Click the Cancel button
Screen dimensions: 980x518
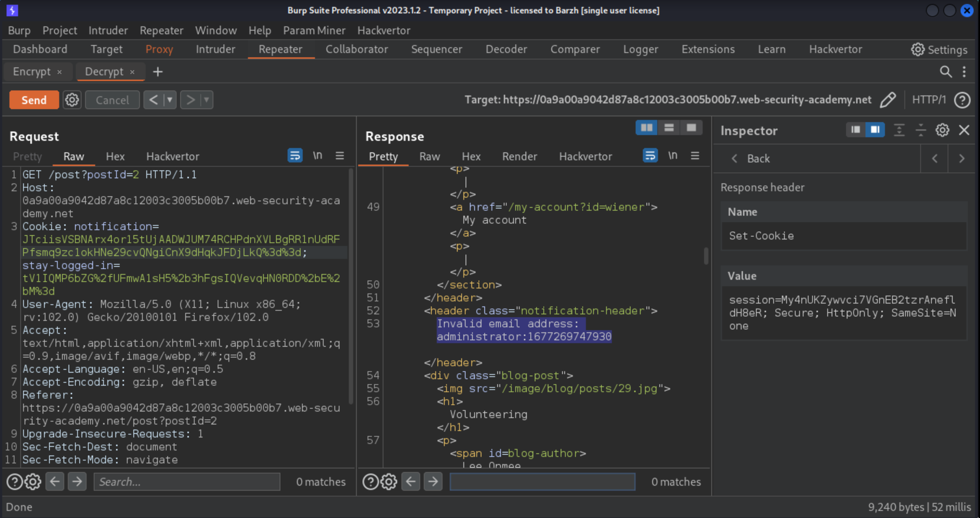coord(112,100)
